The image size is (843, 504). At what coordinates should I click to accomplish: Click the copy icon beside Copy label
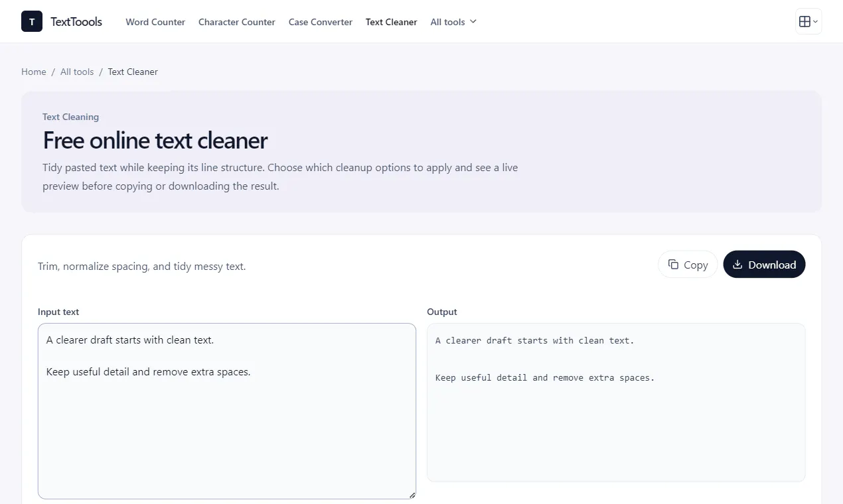coord(673,264)
